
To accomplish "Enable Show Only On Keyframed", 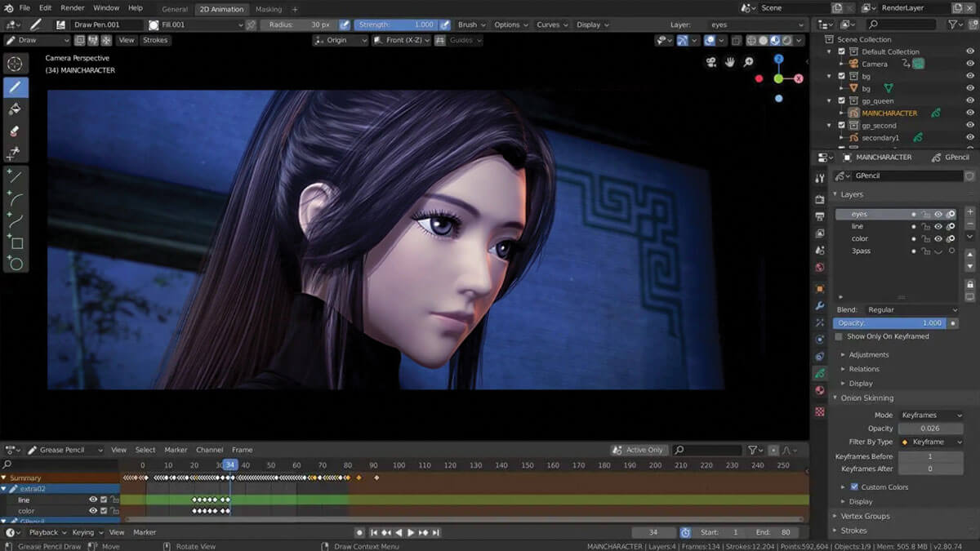I will click(837, 335).
